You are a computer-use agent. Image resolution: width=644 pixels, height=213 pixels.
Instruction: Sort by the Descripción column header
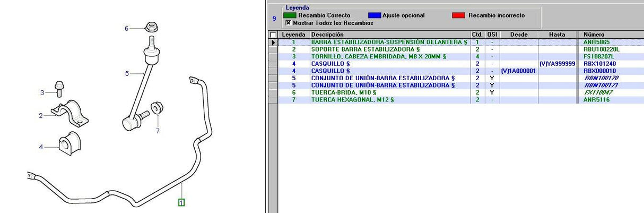coord(390,35)
